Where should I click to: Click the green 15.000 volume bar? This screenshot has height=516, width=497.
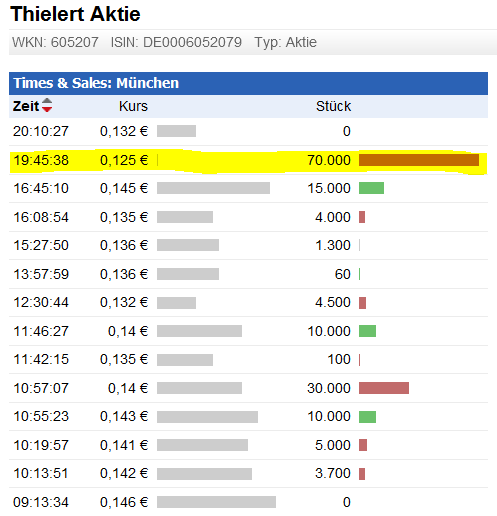371,188
